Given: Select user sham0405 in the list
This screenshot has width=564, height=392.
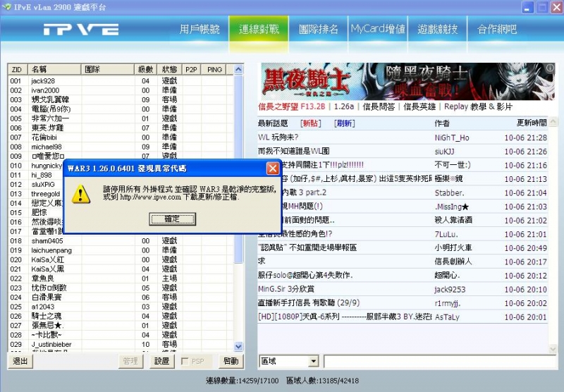Looking at the screenshot, I should coord(47,240).
